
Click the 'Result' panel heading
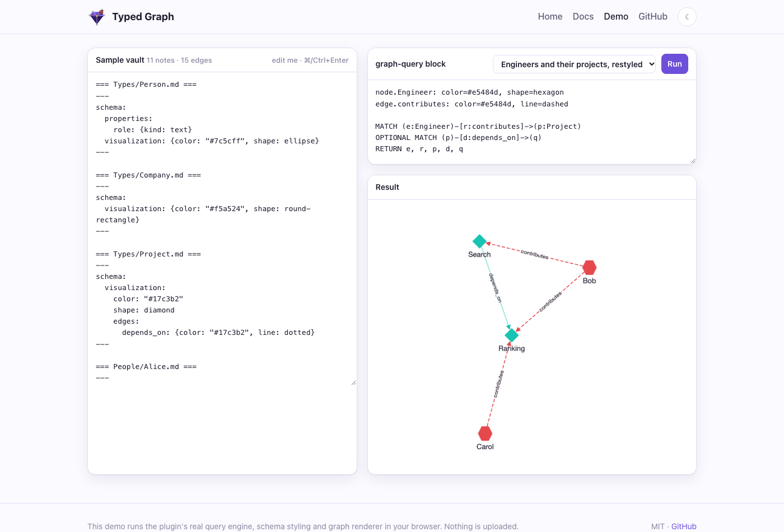click(x=388, y=187)
